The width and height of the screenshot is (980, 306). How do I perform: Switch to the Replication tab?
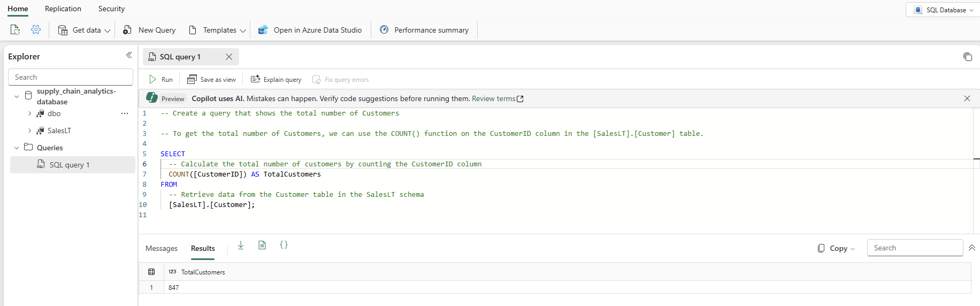63,9
